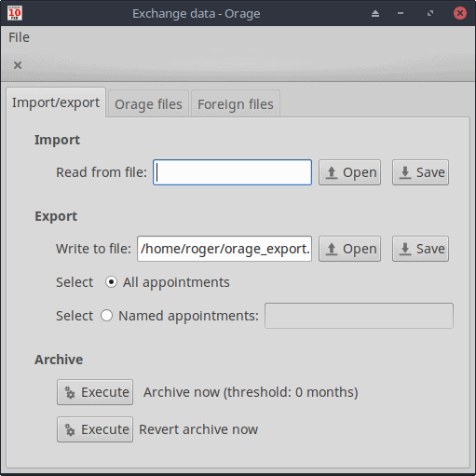
Task: Click Save button in the Export section
Action: (x=420, y=249)
